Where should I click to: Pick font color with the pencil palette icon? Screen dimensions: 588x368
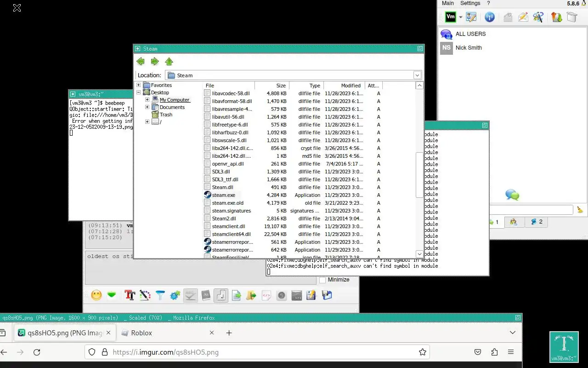pos(145,295)
